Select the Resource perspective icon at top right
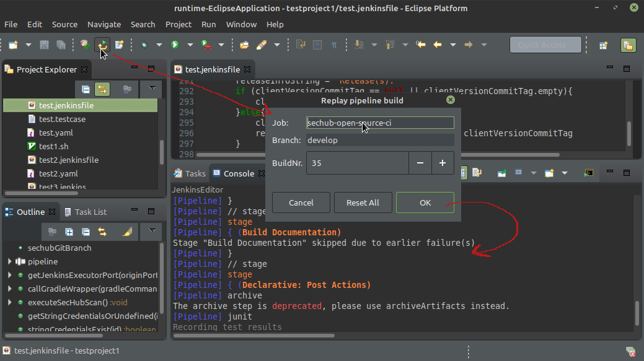The height and width of the screenshot is (361, 644). pos(628,45)
